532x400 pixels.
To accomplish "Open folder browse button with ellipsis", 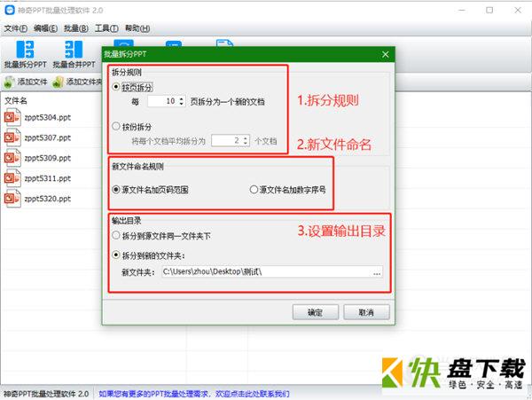I will pos(377,272).
